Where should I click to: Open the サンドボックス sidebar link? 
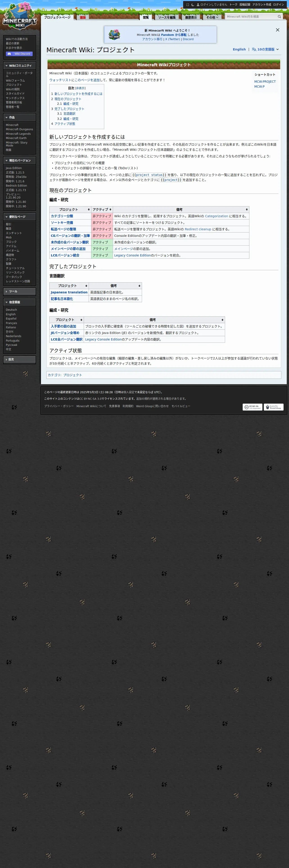click(x=15, y=98)
